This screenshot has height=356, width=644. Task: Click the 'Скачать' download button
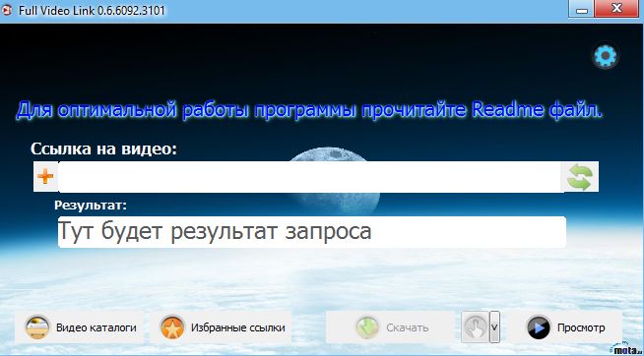tap(391, 327)
